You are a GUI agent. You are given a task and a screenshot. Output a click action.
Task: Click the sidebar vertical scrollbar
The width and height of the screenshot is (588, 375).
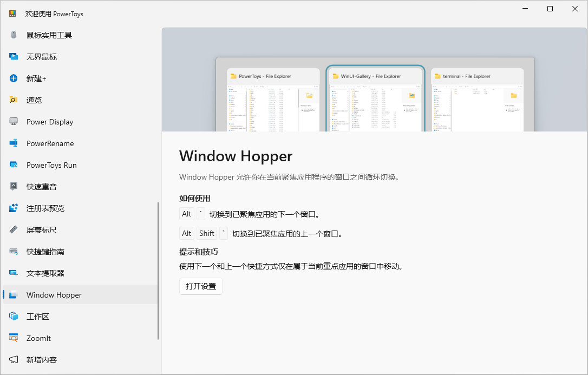click(158, 271)
